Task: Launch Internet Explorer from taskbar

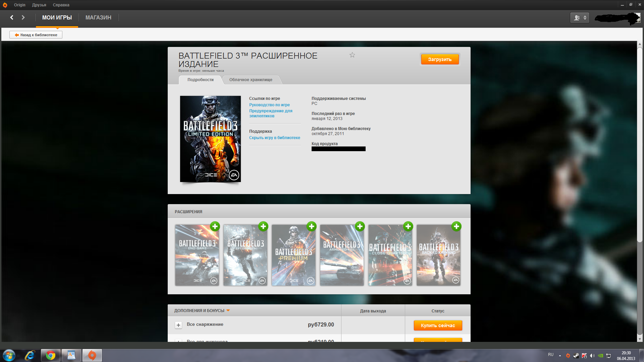Action: [x=30, y=355]
